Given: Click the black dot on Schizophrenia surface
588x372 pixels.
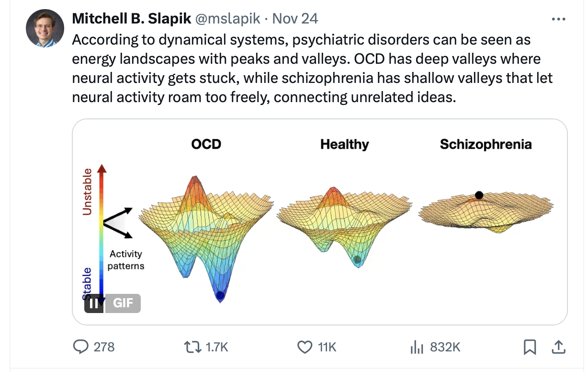Looking at the screenshot, I should [x=479, y=195].
